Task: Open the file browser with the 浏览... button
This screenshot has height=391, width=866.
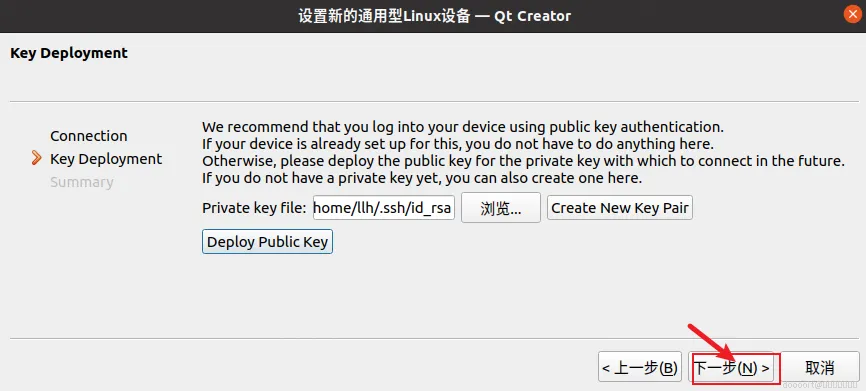Action: 501,208
